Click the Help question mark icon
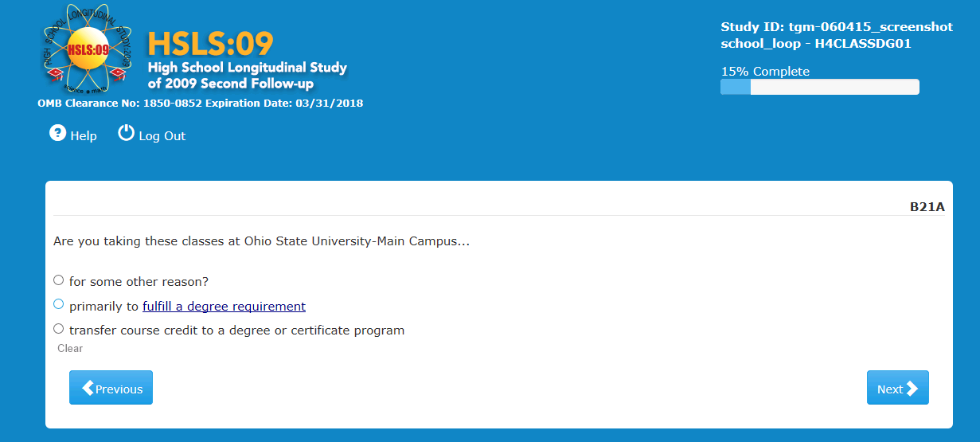Screen dimensions: 980x442 point(57,133)
